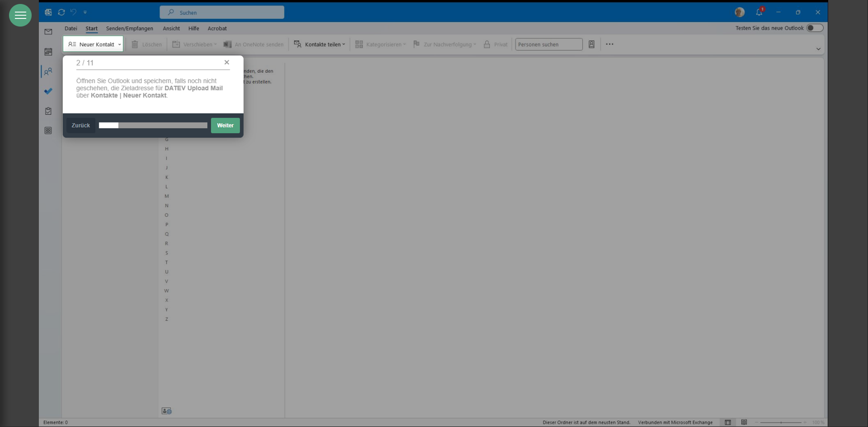Open the To Do checkmark icon
Screen dimensions: 868x427
point(48,91)
